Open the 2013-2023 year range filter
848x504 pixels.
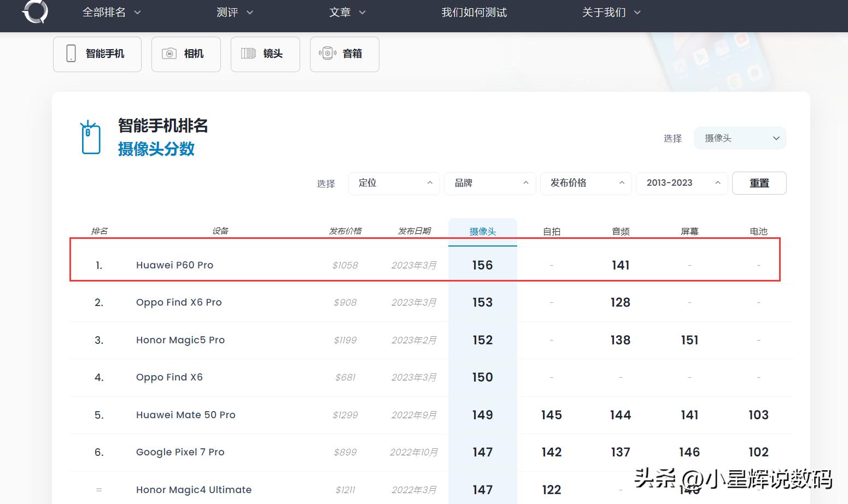[x=681, y=183]
